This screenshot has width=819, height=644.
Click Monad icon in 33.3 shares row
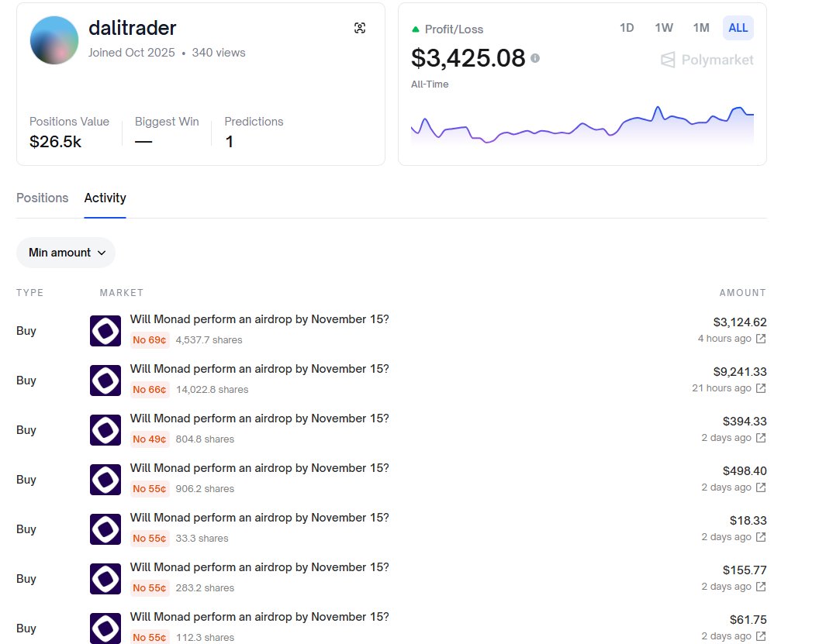pyautogui.click(x=105, y=529)
